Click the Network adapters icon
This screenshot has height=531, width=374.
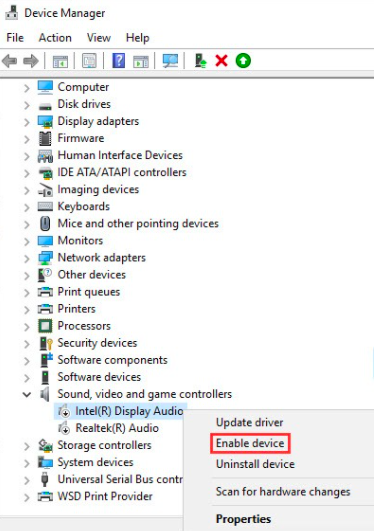click(x=45, y=258)
